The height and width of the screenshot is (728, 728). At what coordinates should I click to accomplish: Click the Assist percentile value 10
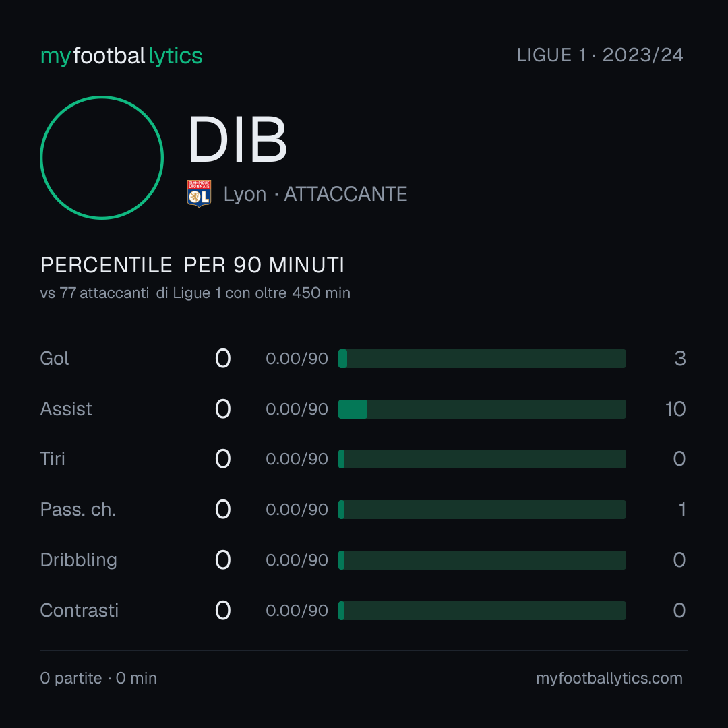pyautogui.click(x=675, y=409)
